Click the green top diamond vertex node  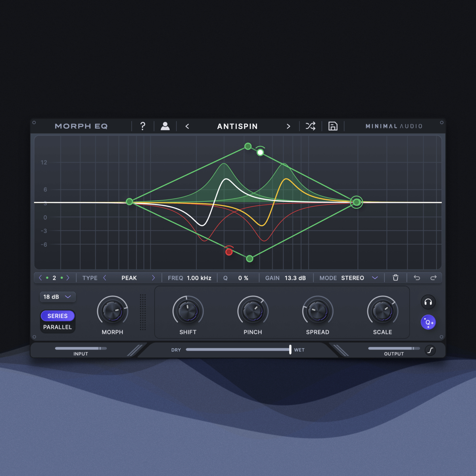(x=248, y=146)
